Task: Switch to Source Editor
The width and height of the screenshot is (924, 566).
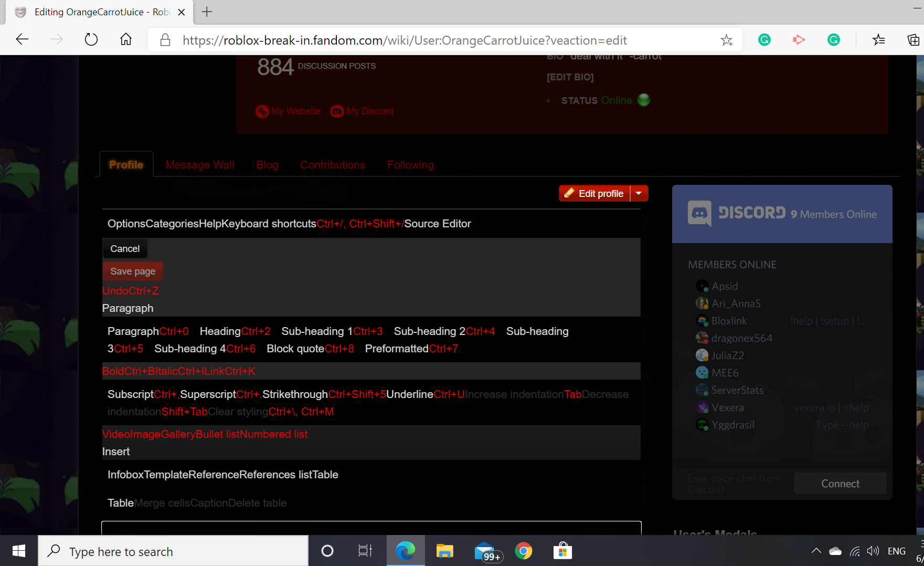Action: pyautogui.click(x=438, y=224)
